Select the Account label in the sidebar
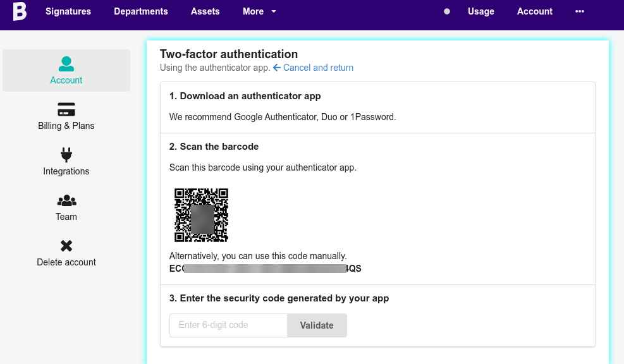The width and height of the screenshot is (624, 364). 66,80
